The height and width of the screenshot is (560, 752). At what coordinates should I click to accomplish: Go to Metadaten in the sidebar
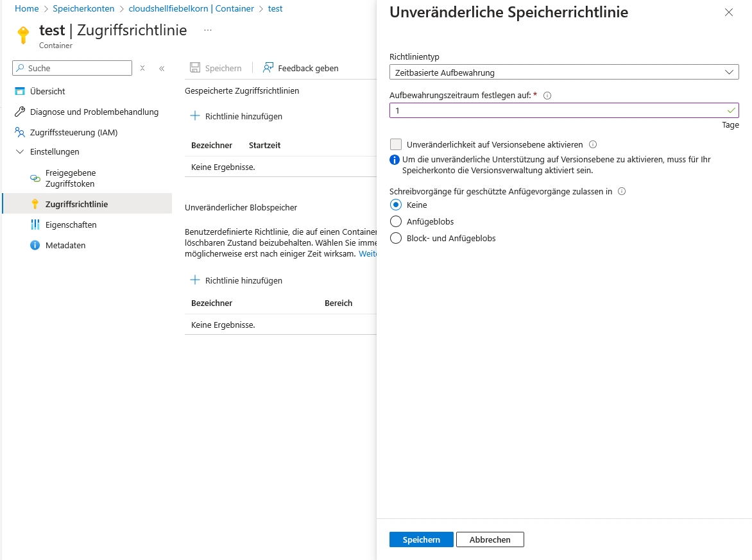tap(65, 245)
